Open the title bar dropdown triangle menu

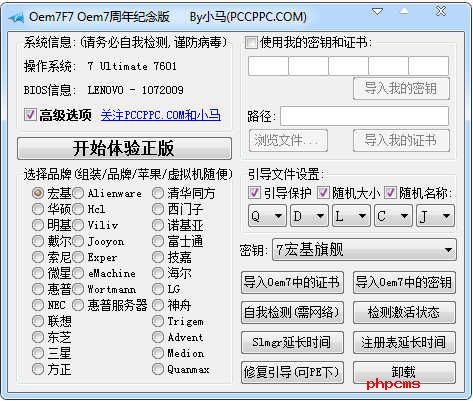(377, 12)
